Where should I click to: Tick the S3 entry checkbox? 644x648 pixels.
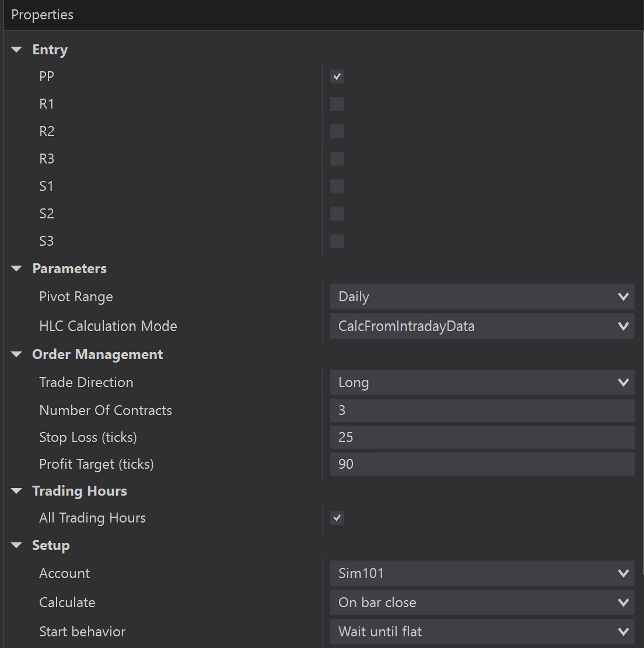[337, 241]
